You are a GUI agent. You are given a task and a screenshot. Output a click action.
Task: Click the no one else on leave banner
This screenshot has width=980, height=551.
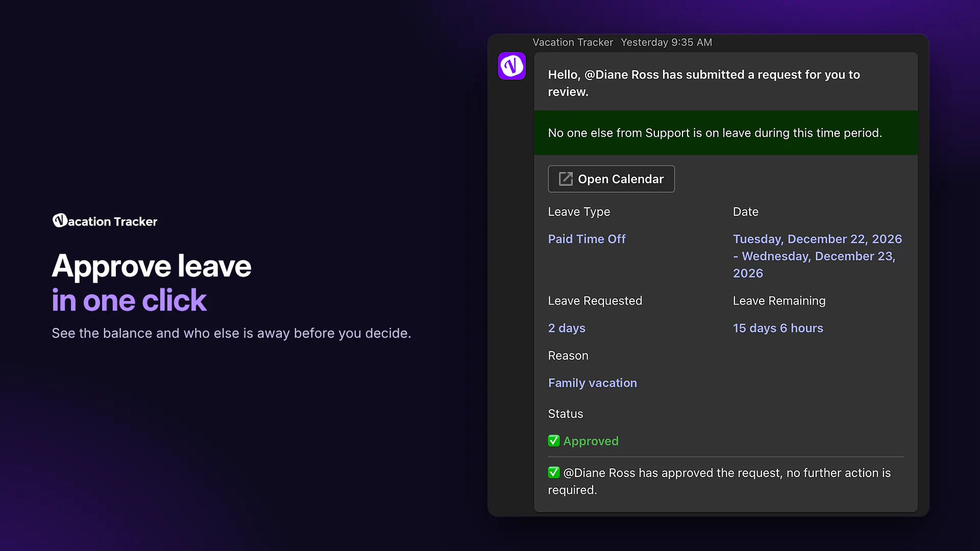point(725,133)
